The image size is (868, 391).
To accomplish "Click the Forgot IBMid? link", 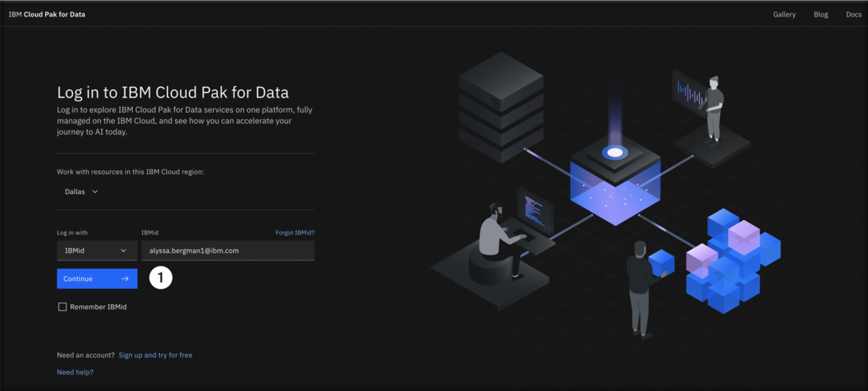I will [x=295, y=233].
